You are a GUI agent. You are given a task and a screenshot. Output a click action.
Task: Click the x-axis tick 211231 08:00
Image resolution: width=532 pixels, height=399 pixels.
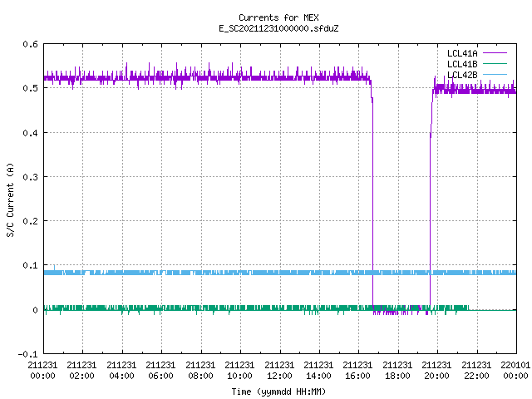pyautogui.click(x=200, y=371)
